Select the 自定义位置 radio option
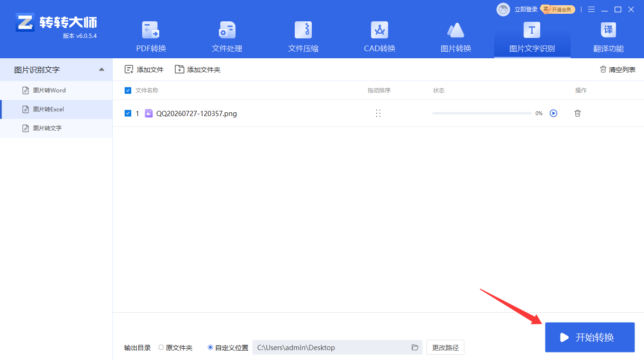 click(x=228, y=348)
